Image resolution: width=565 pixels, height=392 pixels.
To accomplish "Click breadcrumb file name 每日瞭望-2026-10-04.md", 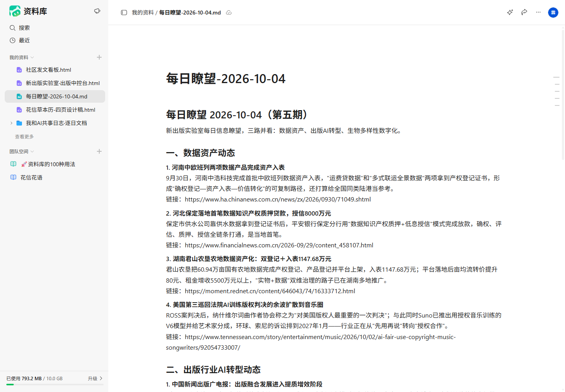I will (190, 13).
